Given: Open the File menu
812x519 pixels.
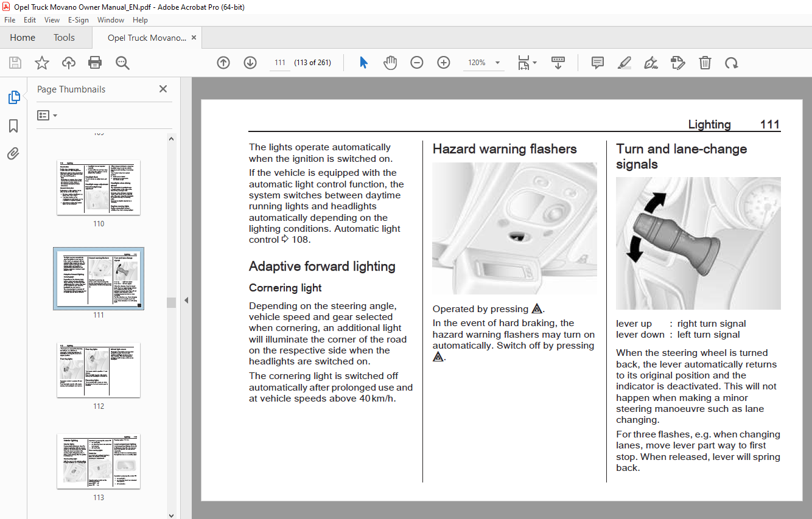Looking at the screenshot, I should (x=10, y=20).
